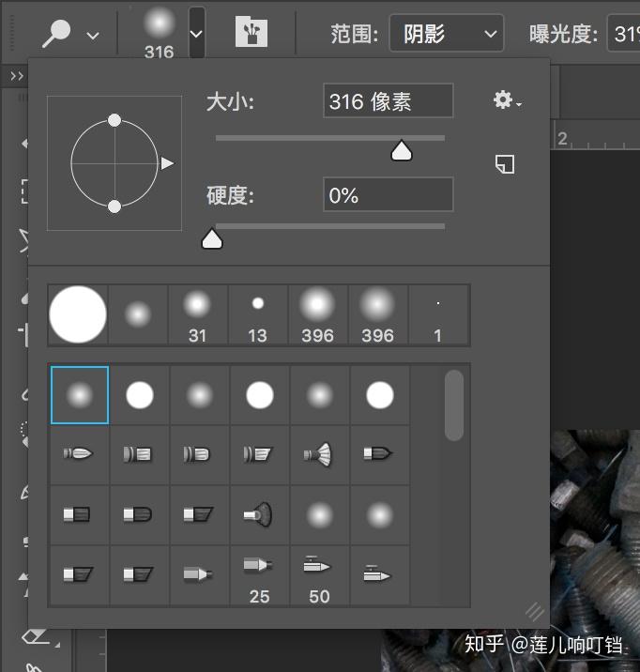This screenshot has width=640, height=672.
Task: Expand the collapsed toolbar double-arrow
Action: [17, 76]
